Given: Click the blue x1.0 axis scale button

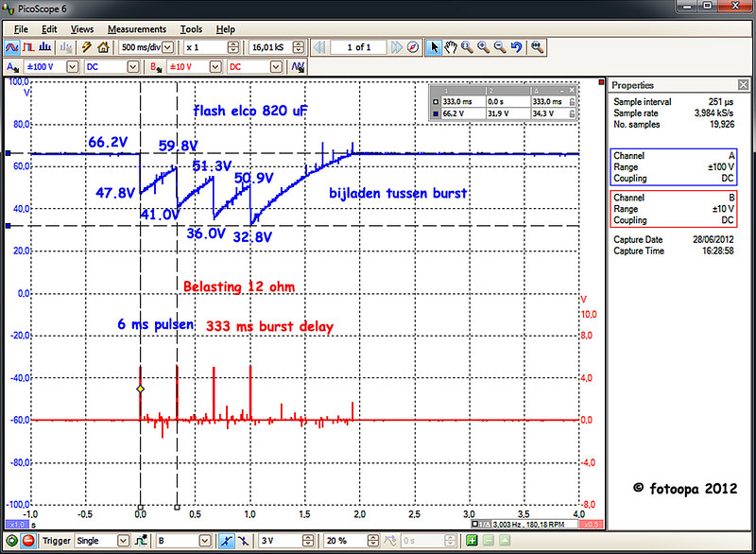Looking at the screenshot, I should coord(17,525).
